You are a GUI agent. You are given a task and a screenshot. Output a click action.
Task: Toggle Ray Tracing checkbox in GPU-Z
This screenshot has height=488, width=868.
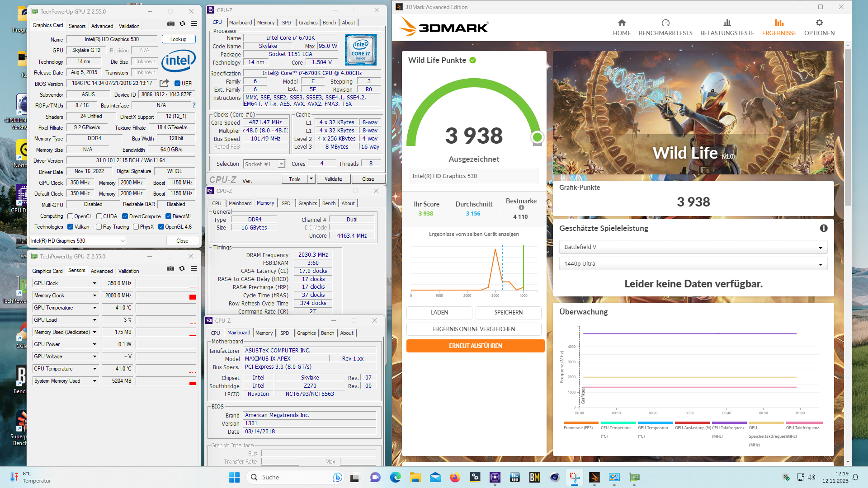click(99, 227)
